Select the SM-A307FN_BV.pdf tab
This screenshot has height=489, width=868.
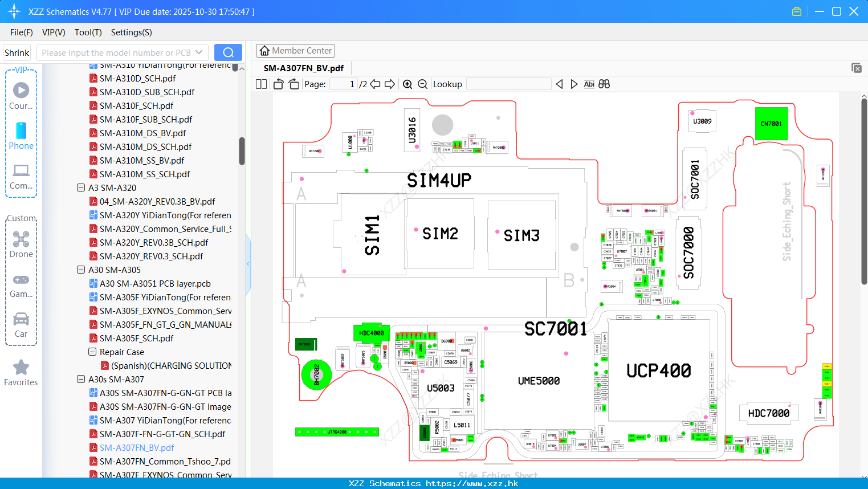(x=304, y=68)
